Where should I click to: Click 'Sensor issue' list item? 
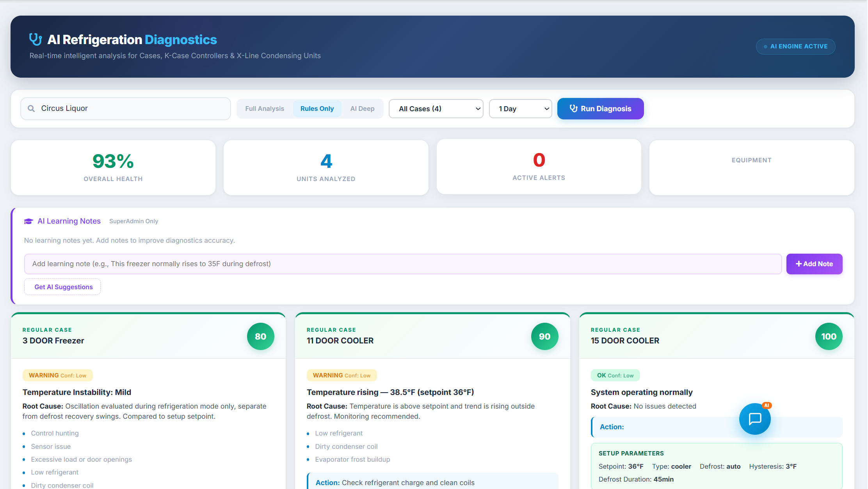(51, 446)
